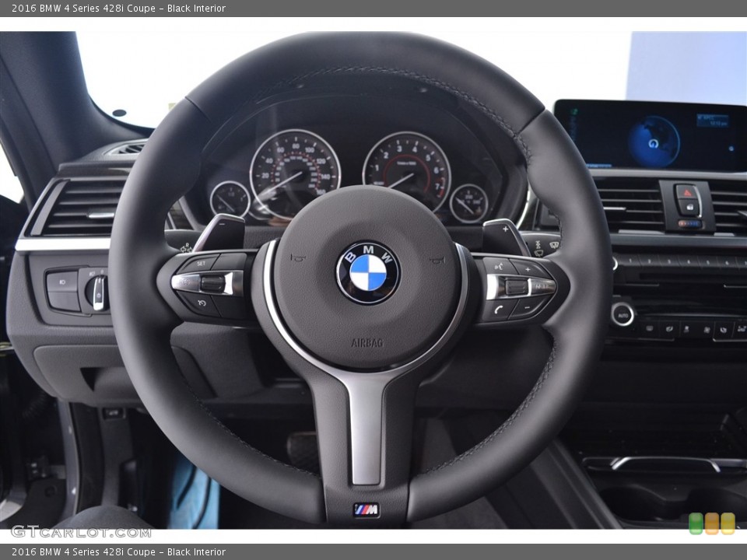Click the volume plus button on right spoke
747x560 pixels.
[x=529, y=270]
